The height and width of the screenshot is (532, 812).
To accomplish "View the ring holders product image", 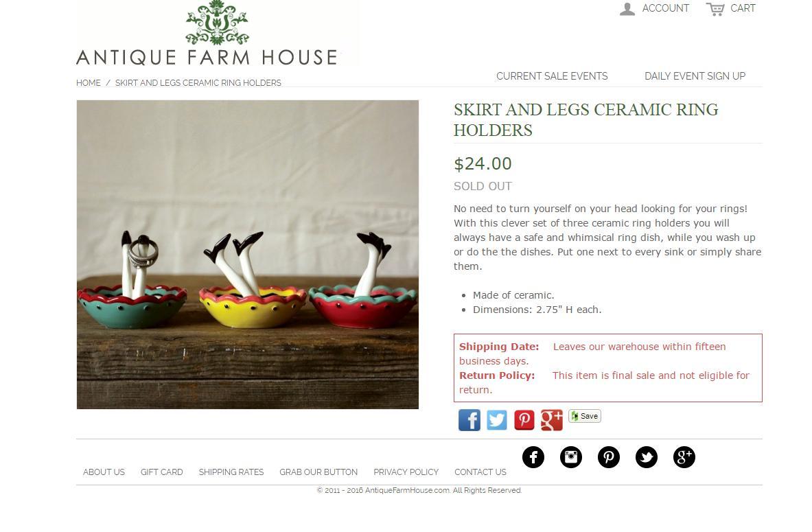I will point(248,255).
